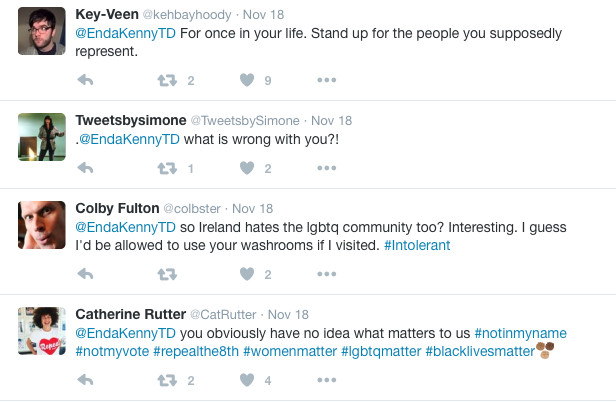Like Tweetsbysimone's tweet
Image resolution: width=616 pixels, height=402 pixels.
coord(245,168)
